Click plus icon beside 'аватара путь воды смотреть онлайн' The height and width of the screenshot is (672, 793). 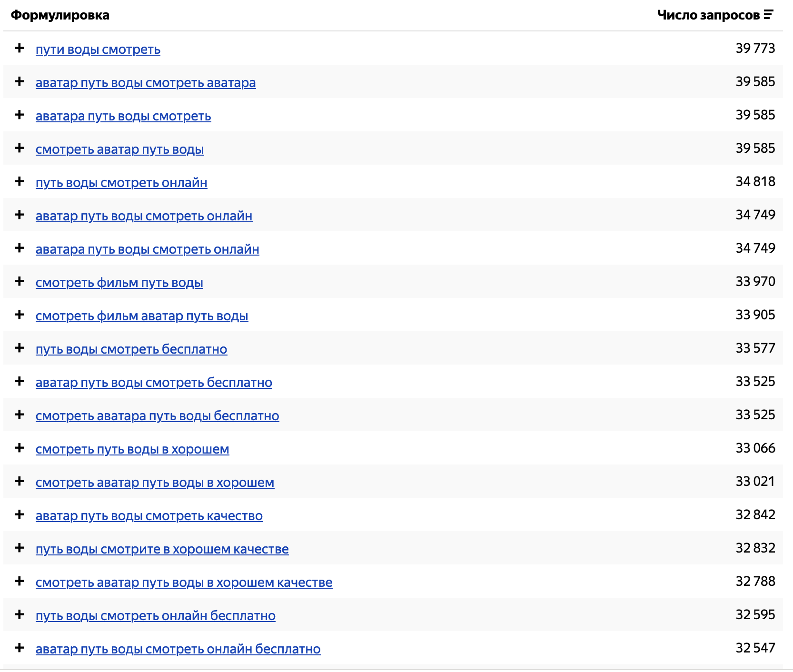[20, 248]
